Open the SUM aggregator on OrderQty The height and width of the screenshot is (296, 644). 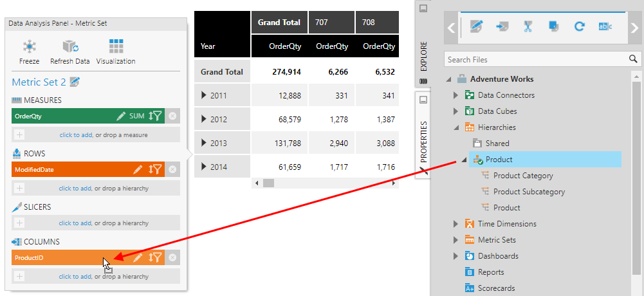coord(136,116)
